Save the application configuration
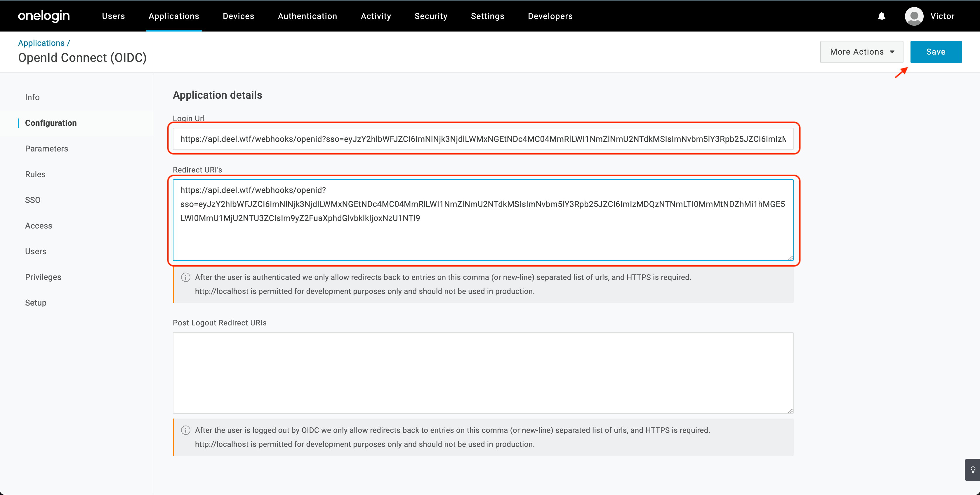The height and width of the screenshot is (495, 980). pos(936,52)
